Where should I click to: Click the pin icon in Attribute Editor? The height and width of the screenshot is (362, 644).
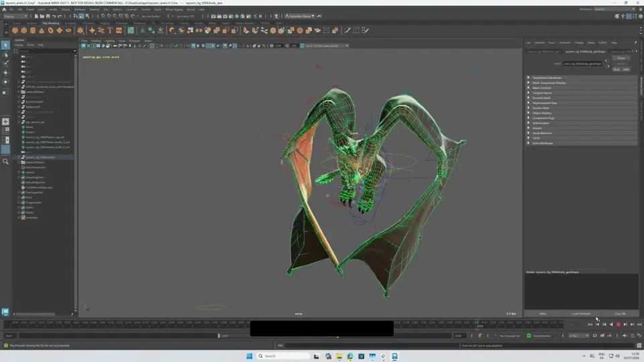click(635, 42)
